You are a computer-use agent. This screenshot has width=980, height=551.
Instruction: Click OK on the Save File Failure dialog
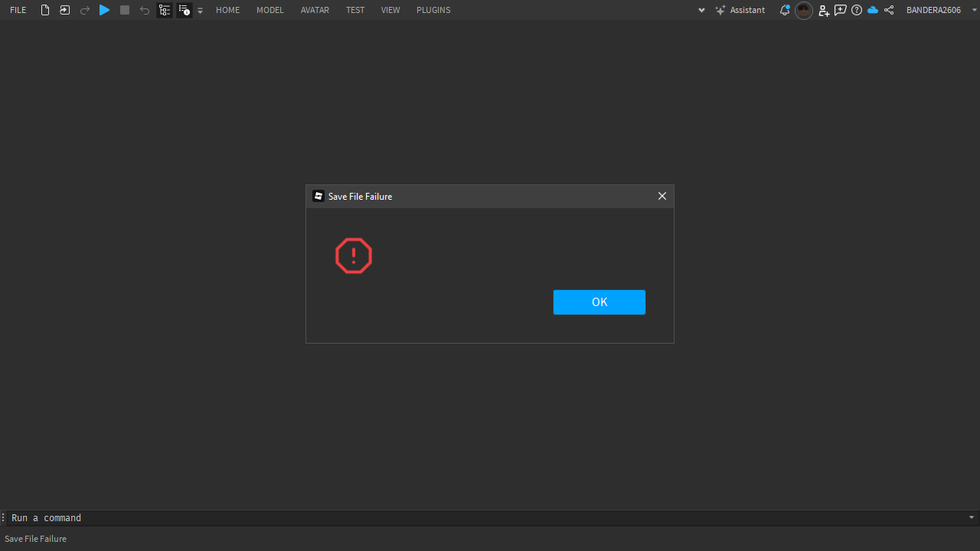[x=599, y=302]
